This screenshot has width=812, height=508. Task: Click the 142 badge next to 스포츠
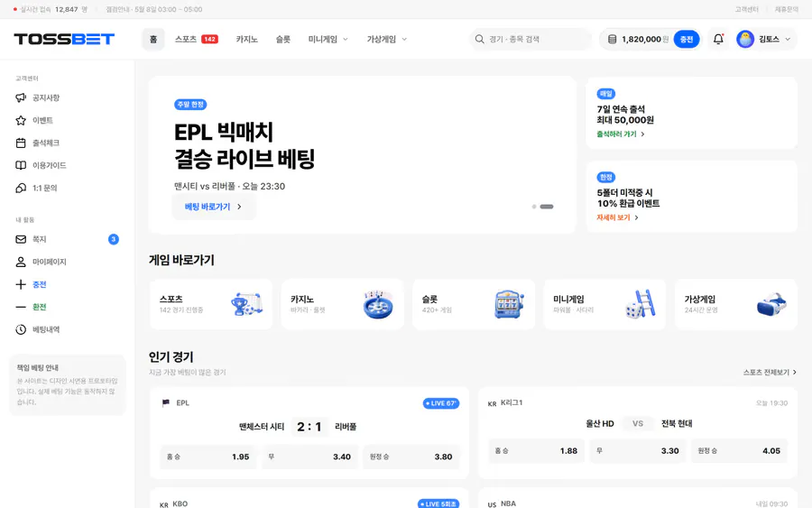[x=209, y=40]
